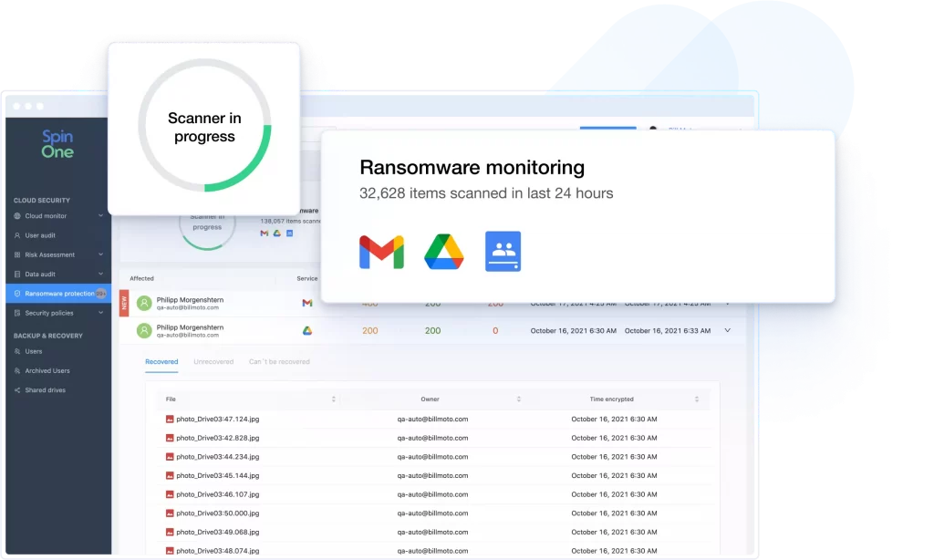
Task: Click the Scanner in progress ring
Action: [204, 126]
